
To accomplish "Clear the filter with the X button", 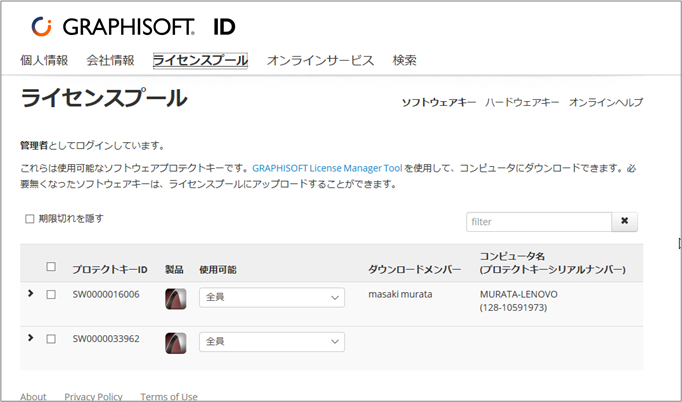I will (625, 221).
